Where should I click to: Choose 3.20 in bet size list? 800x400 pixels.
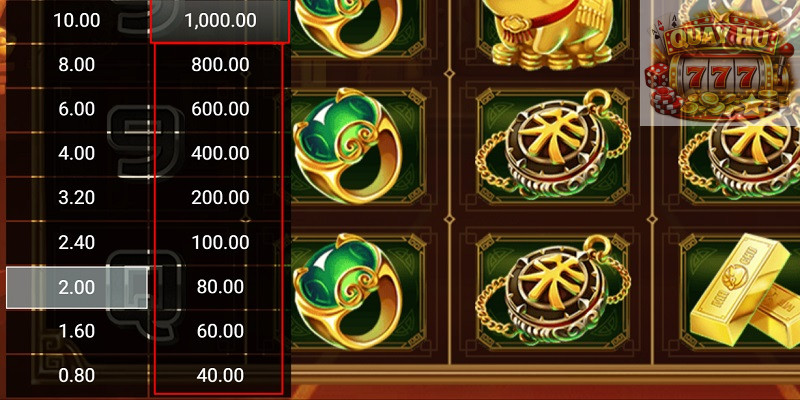(77, 198)
